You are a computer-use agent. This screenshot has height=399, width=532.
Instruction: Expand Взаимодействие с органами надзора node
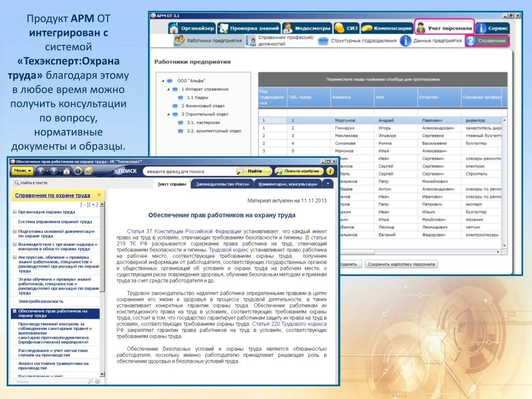(x=15, y=244)
